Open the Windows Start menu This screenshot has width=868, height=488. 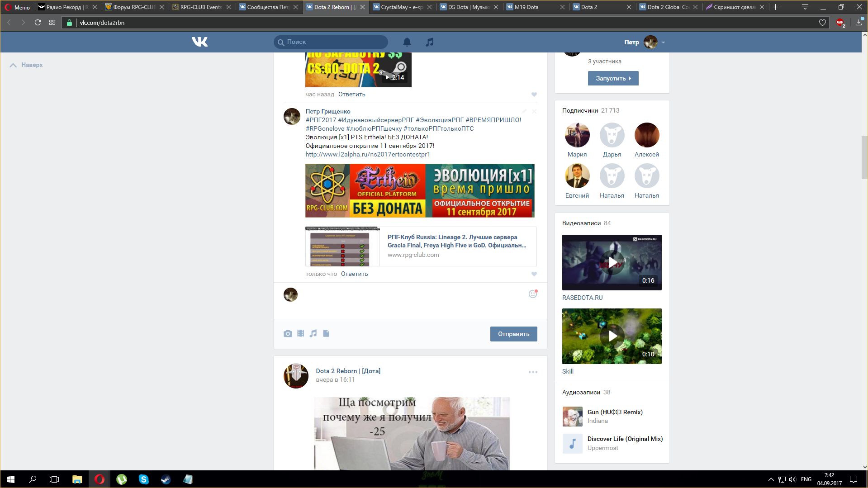tap(11, 479)
